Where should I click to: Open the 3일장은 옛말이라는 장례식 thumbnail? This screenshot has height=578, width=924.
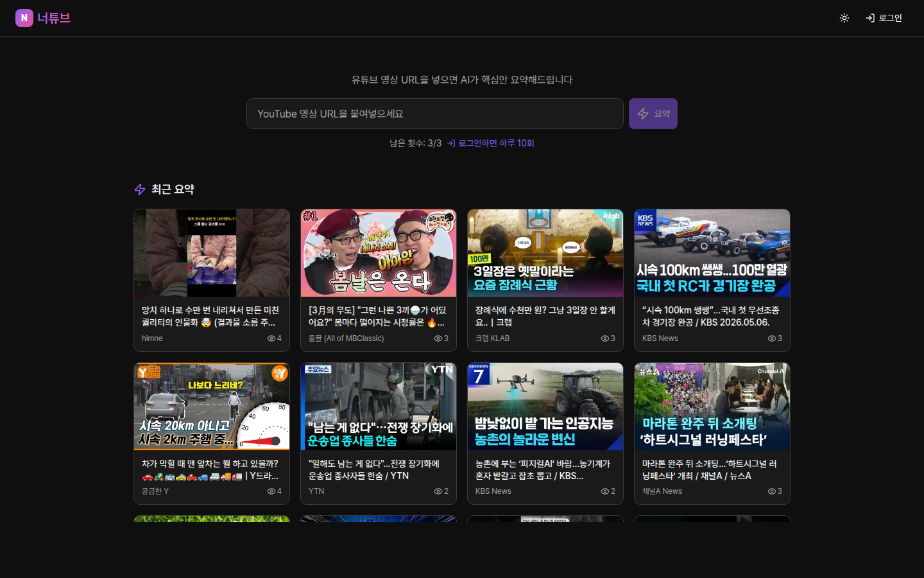pyautogui.click(x=545, y=253)
